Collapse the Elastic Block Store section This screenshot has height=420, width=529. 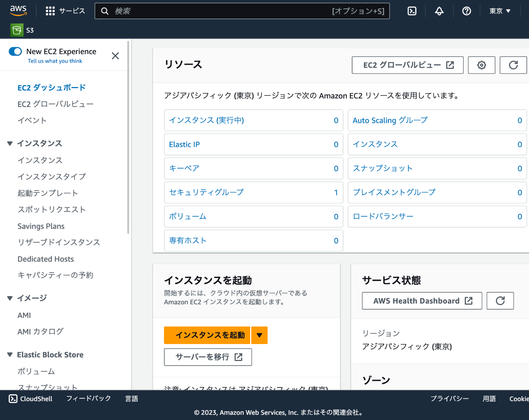click(10, 355)
